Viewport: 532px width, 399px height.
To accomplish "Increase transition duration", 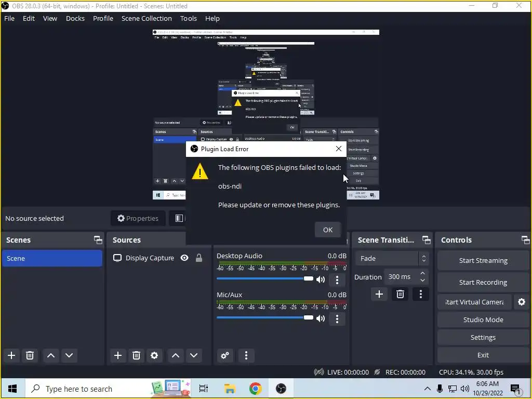I will (x=422, y=273).
